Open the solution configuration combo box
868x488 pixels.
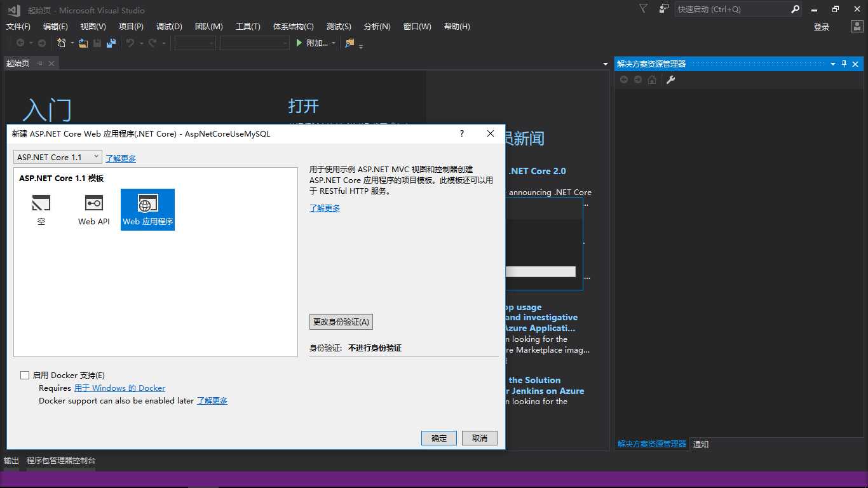click(x=195, y=43)
